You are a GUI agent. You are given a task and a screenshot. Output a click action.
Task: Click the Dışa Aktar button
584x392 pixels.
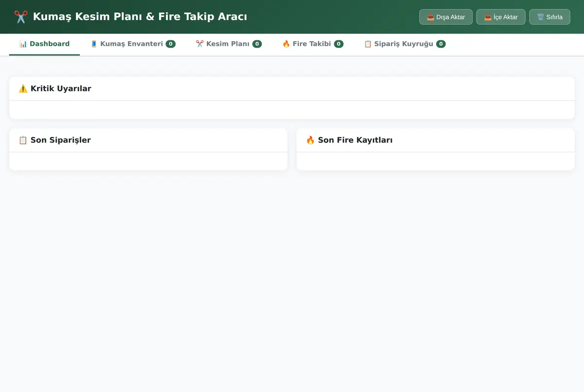tap(446, 17)
